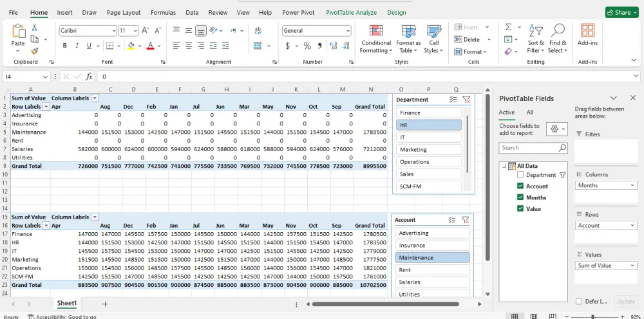
Task: Open Sort & Filter options
Action: (536, 39)
